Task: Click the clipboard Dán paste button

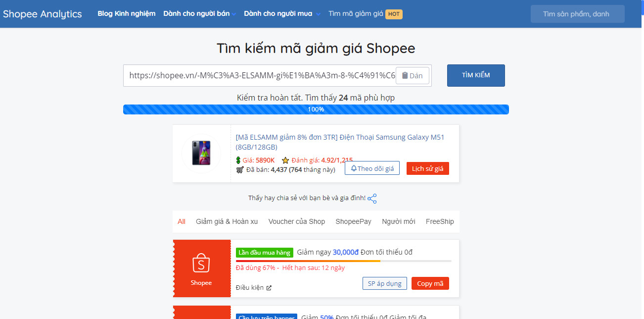Action: 413,76
